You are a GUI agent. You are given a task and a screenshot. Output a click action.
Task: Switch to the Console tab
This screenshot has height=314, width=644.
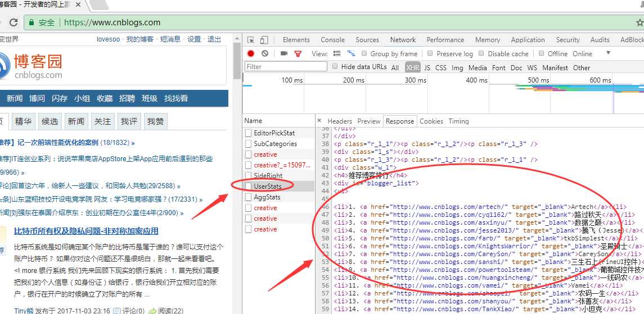(x=332, y=40)
